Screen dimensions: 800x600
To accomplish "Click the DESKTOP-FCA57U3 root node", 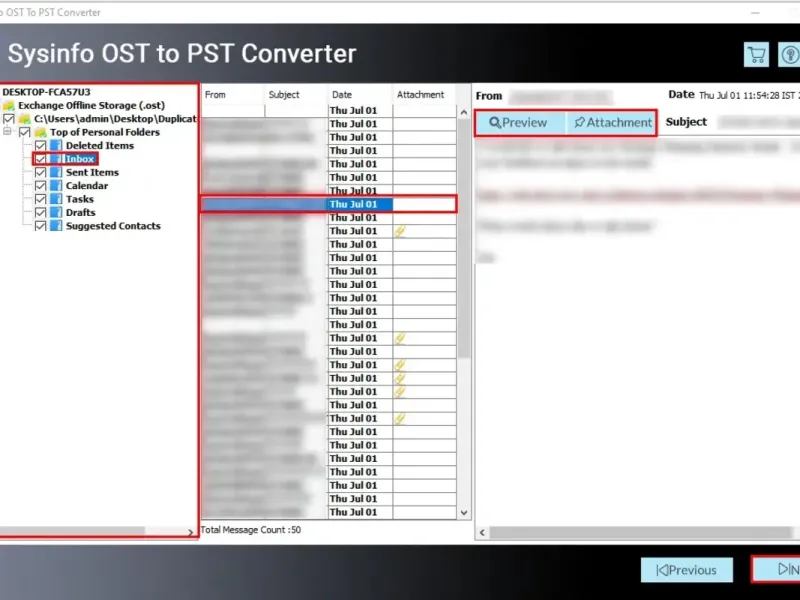I will tap(46, 92).
